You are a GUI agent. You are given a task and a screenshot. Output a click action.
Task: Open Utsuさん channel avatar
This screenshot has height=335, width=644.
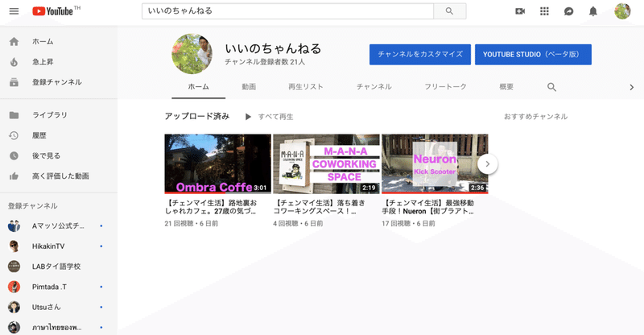pos(14,307)
